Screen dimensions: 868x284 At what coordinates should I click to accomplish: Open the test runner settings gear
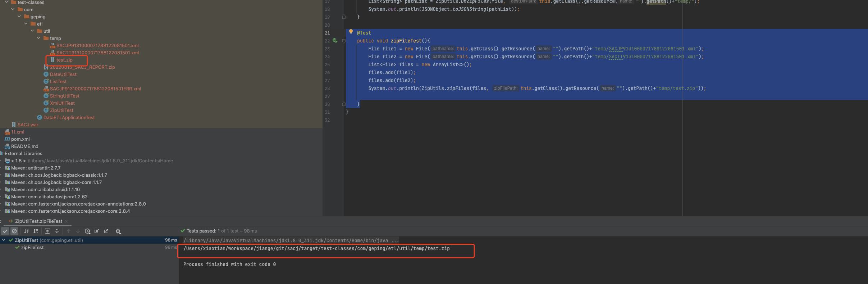coord(118,231)
